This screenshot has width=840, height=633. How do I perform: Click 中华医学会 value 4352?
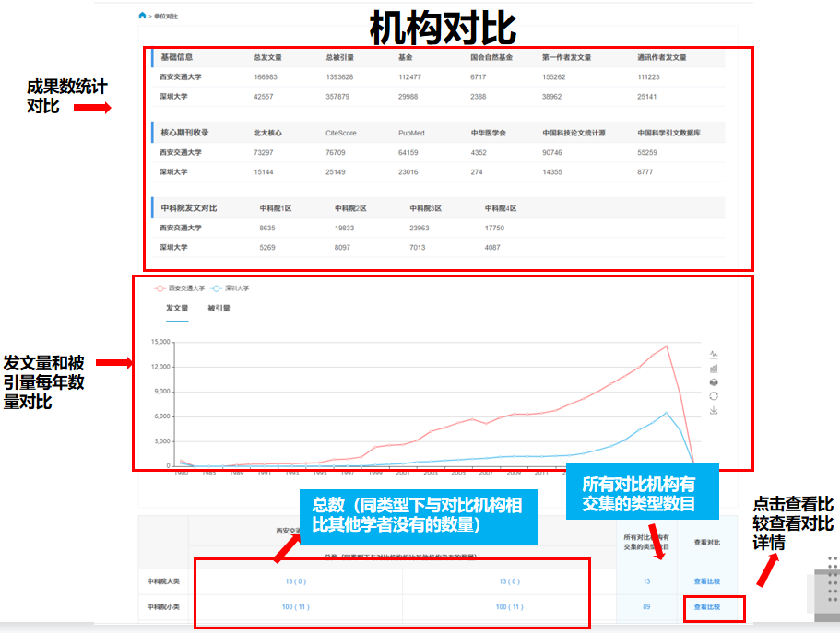tap(479, 153)
